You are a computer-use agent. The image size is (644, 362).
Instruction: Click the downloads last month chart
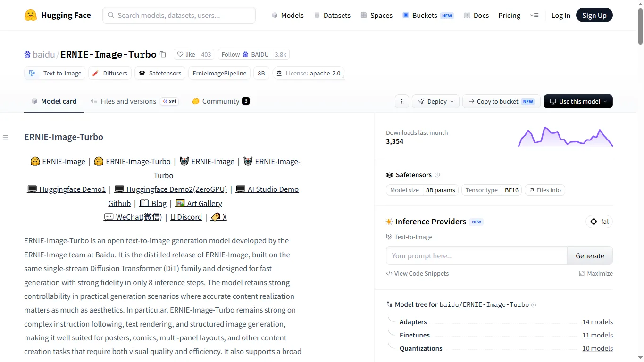[x=565, y=137]
